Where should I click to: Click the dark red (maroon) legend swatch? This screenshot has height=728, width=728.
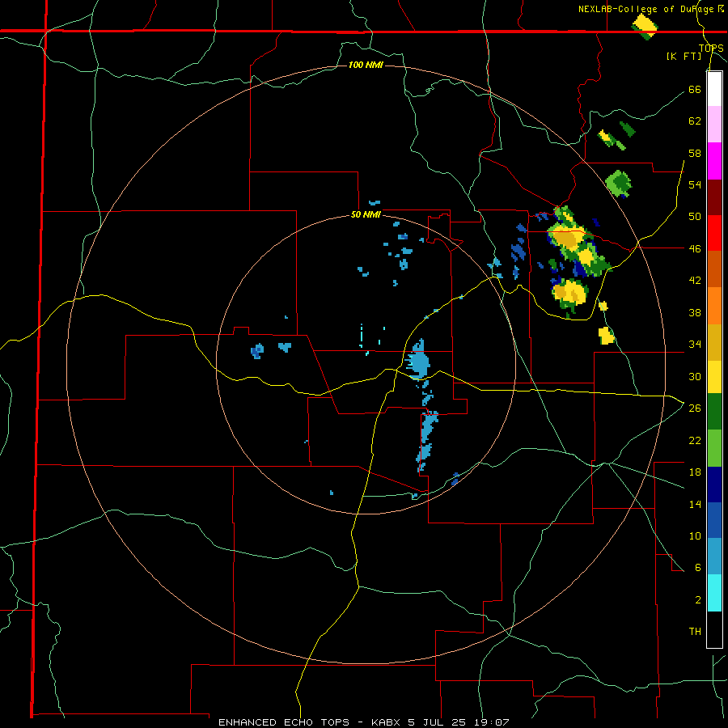coord(714,197)
